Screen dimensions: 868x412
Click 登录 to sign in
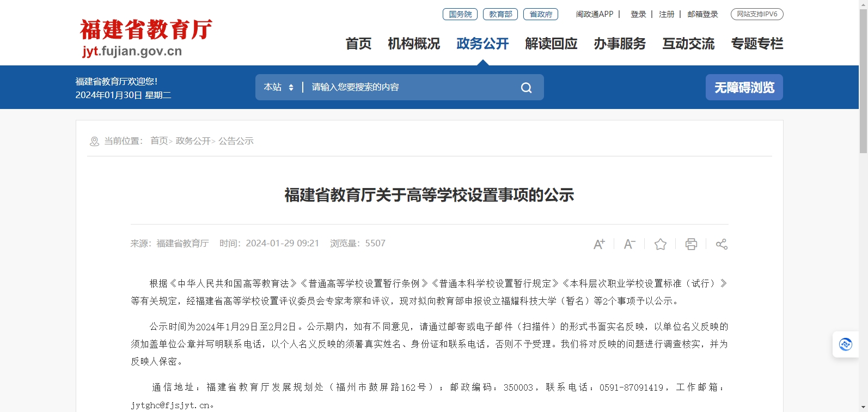(638, 14)
